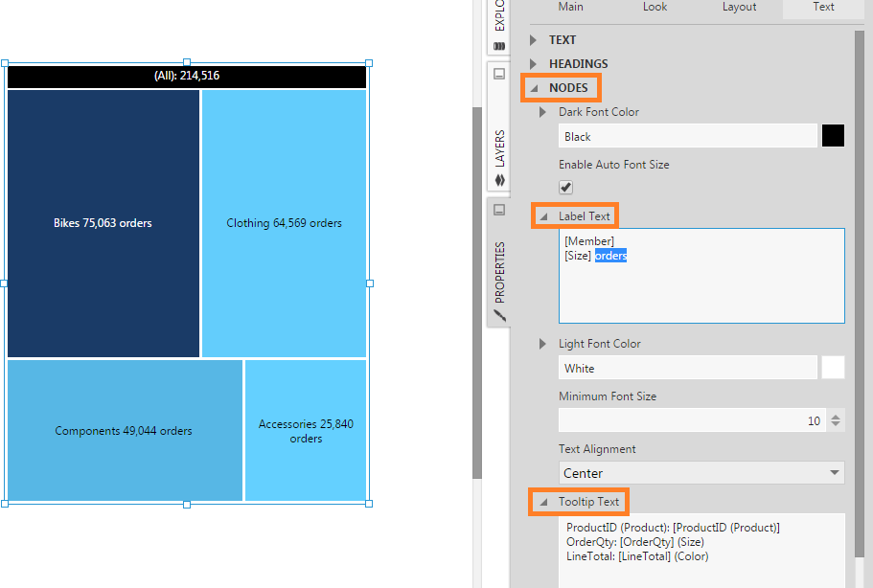873x588 pixels.
Task: Click the black Dark Font Color swatch
Action: pyautogui.click(x=833, y=135)
